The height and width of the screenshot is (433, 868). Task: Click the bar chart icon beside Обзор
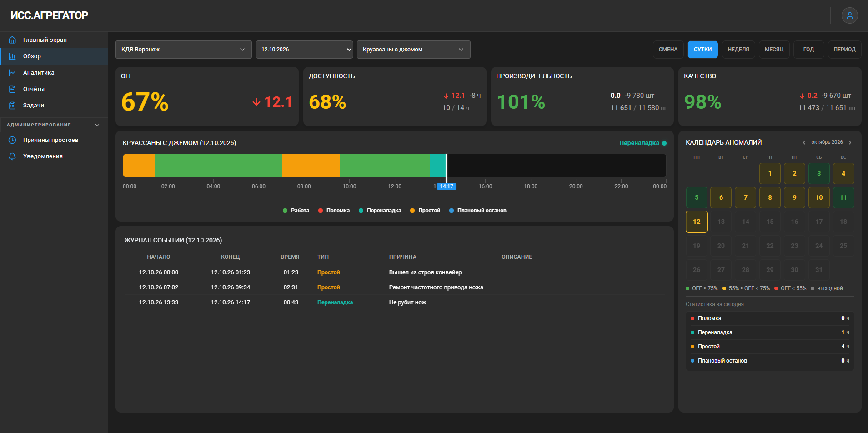click(12, 56)
